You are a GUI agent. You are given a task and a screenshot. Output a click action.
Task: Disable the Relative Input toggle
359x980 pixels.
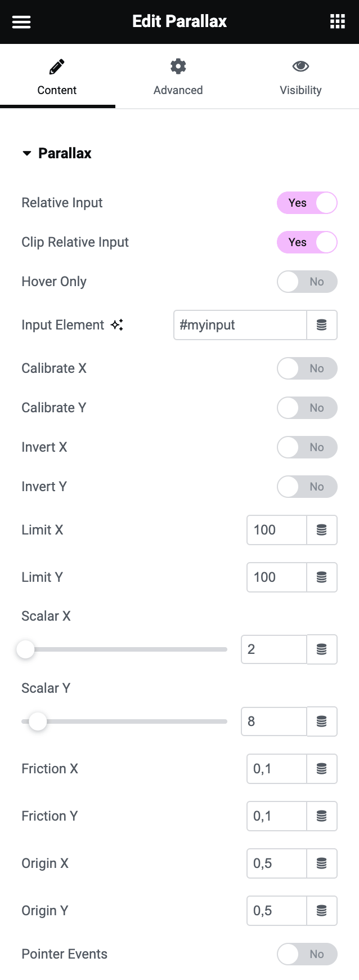pyautogui.click(x=307, y=203)
